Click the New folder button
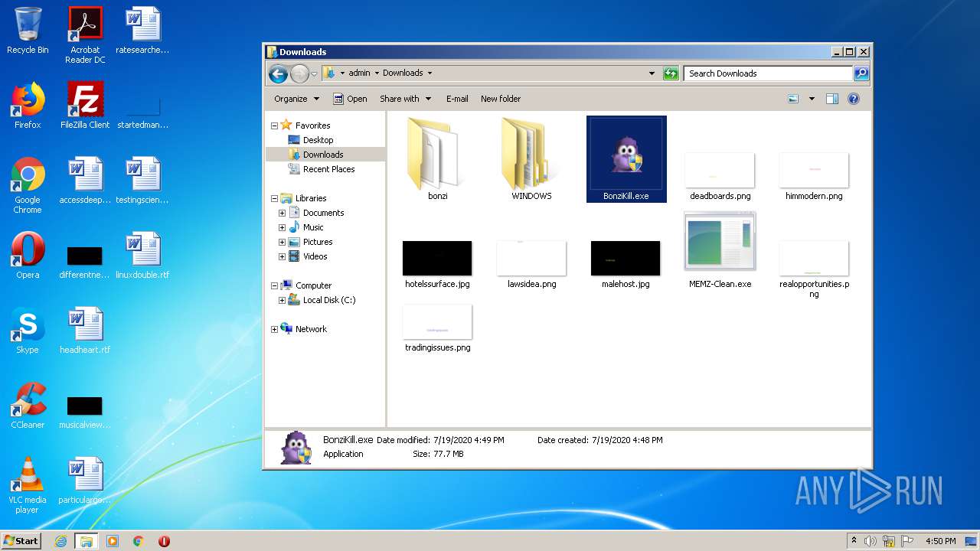980x551 pixels. click(x=501, y=99)
